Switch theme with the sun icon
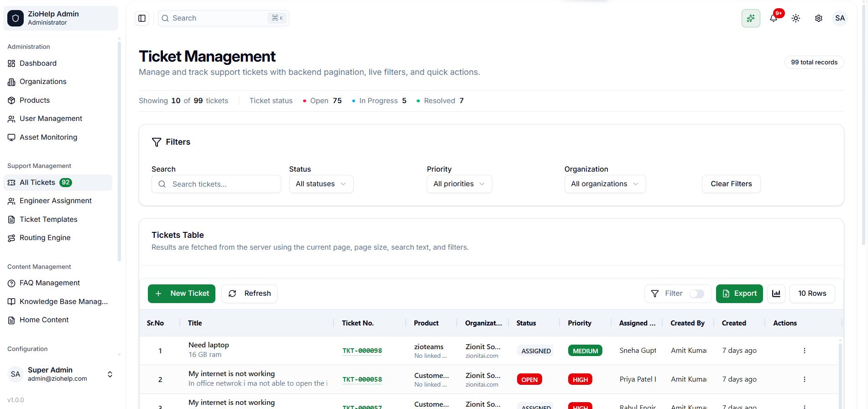 click(796, 18)
